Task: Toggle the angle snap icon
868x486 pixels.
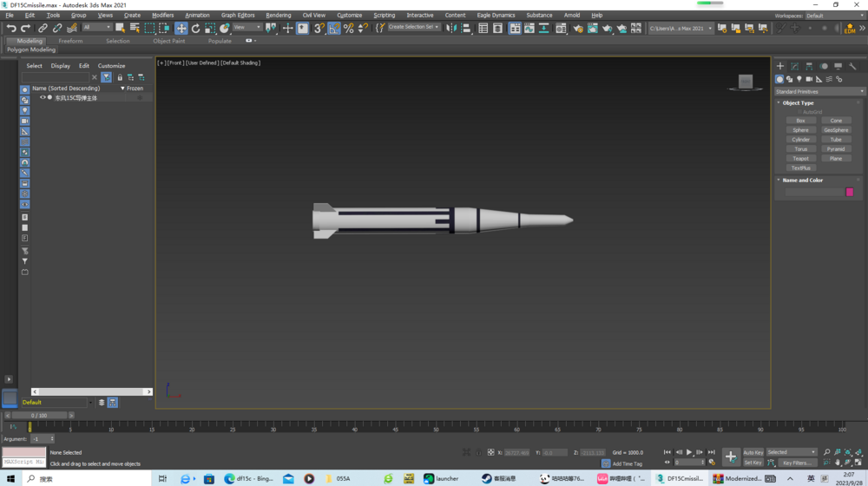Action: 334,29
